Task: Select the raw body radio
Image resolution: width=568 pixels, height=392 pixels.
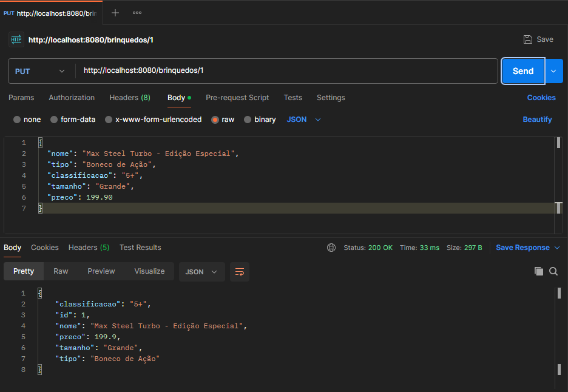Action: (x=215, y=120)
